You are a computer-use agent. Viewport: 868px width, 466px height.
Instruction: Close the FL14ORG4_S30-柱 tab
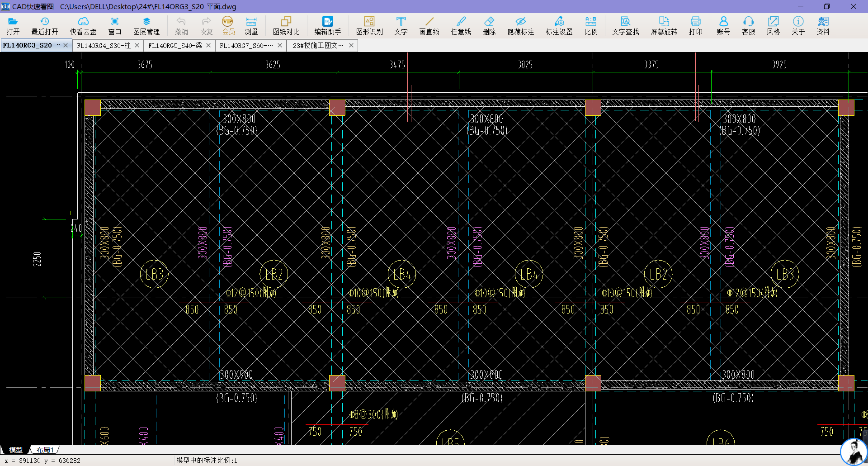[137, 45]
